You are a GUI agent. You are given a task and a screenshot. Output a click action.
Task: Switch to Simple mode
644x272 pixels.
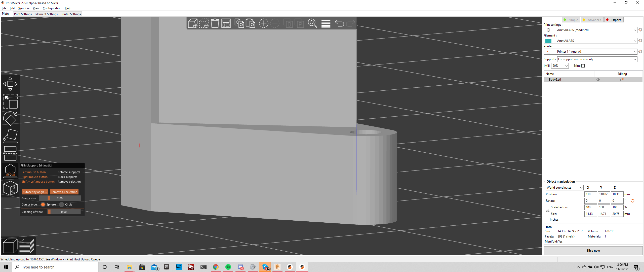click(x=571, y=20)
